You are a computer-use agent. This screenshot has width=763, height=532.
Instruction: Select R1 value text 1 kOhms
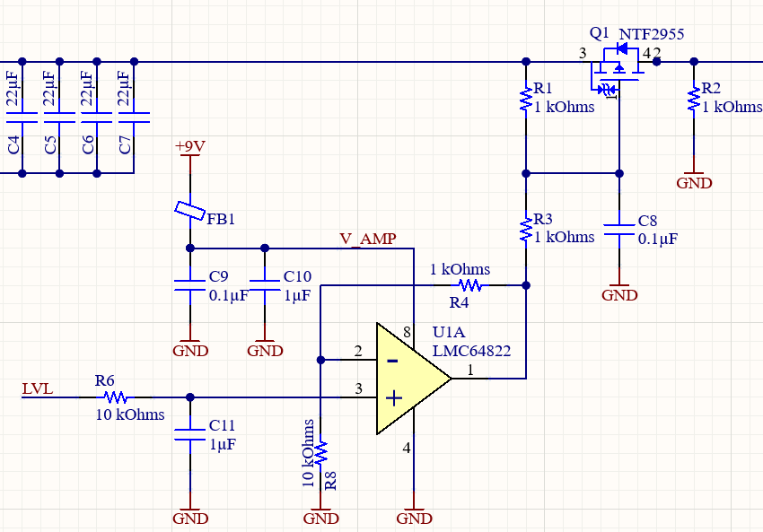click(x=565, y=107)
